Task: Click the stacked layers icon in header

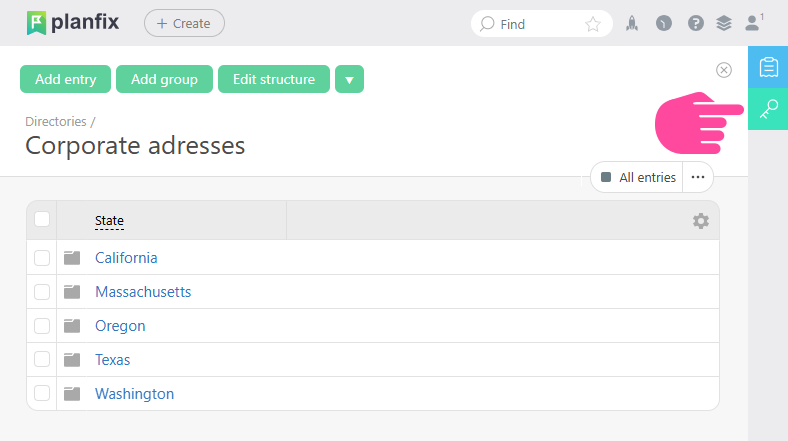Action: coord(724,24)
